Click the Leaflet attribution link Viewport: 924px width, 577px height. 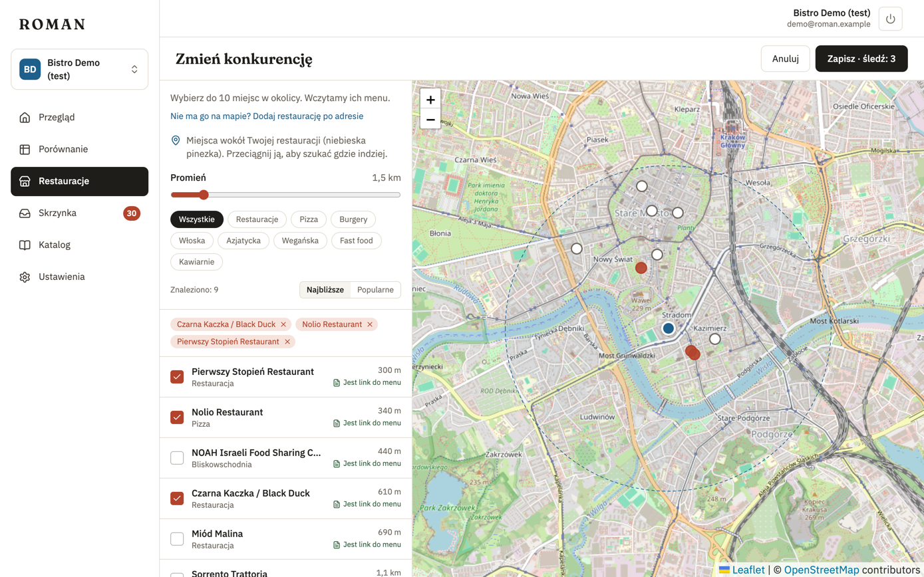(x=742, y=570)
